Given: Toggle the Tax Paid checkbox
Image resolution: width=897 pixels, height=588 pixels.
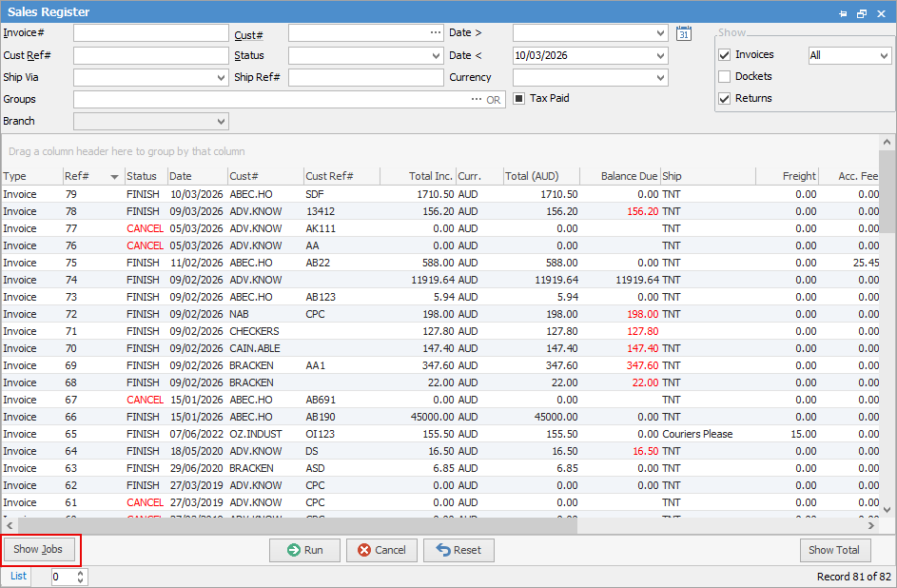Looking at the screenshot, I should point(518,98).
